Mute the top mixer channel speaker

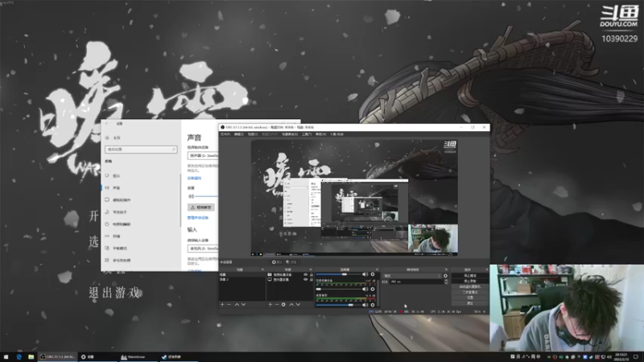tap(365, 274)
